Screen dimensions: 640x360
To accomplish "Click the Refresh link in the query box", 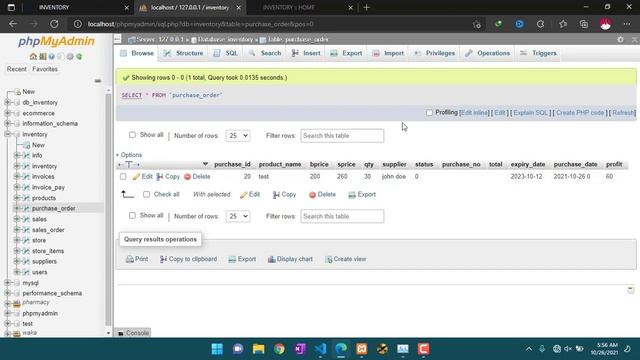I will pos(622,113).
